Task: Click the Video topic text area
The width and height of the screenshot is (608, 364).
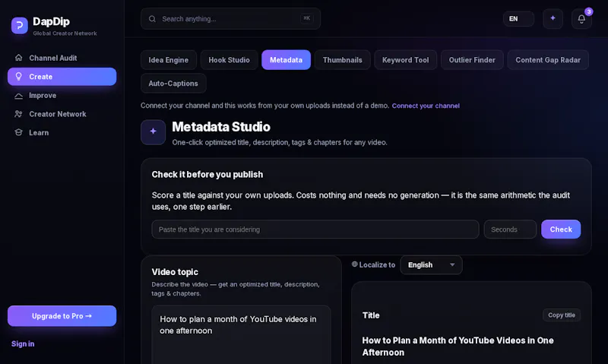Action: click(241, 334)
